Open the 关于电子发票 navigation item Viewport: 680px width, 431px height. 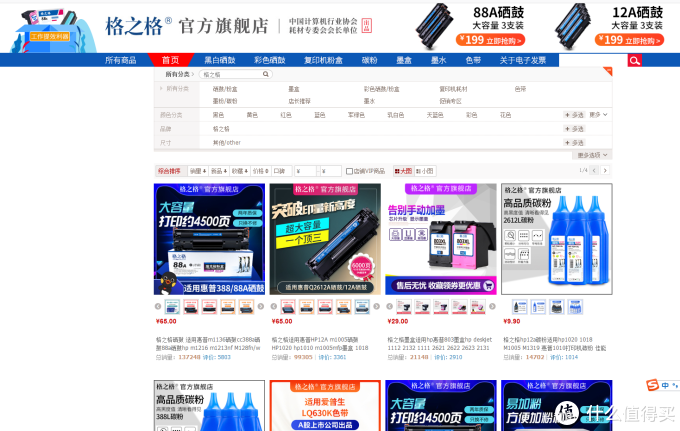(523, 60)
